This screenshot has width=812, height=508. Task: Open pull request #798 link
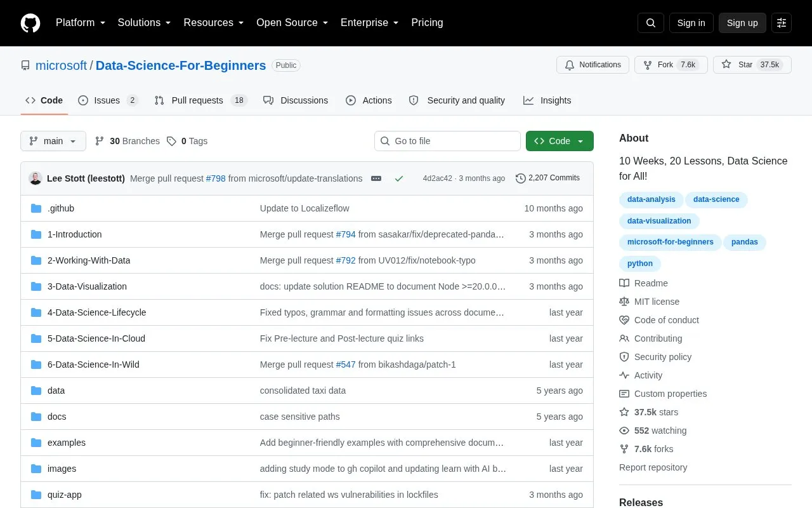pos(216,178)
